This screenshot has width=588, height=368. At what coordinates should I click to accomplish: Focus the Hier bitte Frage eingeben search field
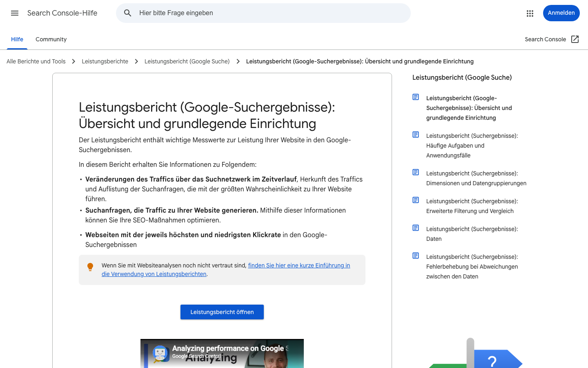(x=263, y=13)
